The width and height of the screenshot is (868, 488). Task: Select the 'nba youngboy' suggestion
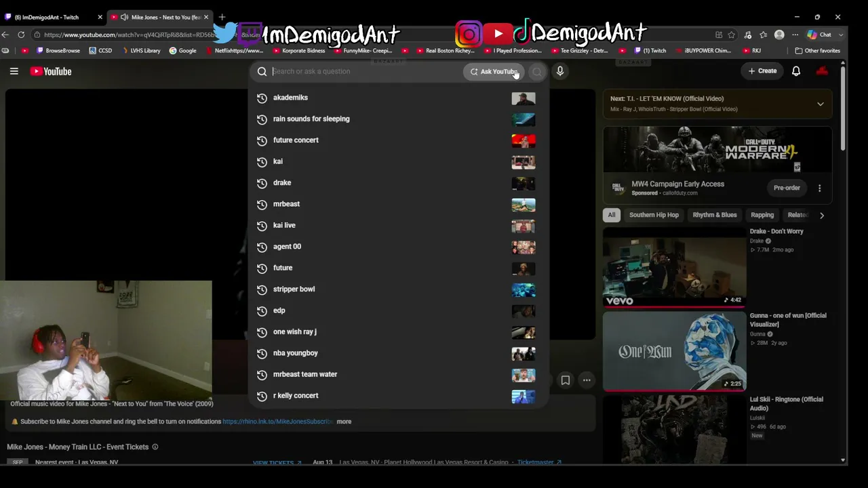(x=398, y=353)
